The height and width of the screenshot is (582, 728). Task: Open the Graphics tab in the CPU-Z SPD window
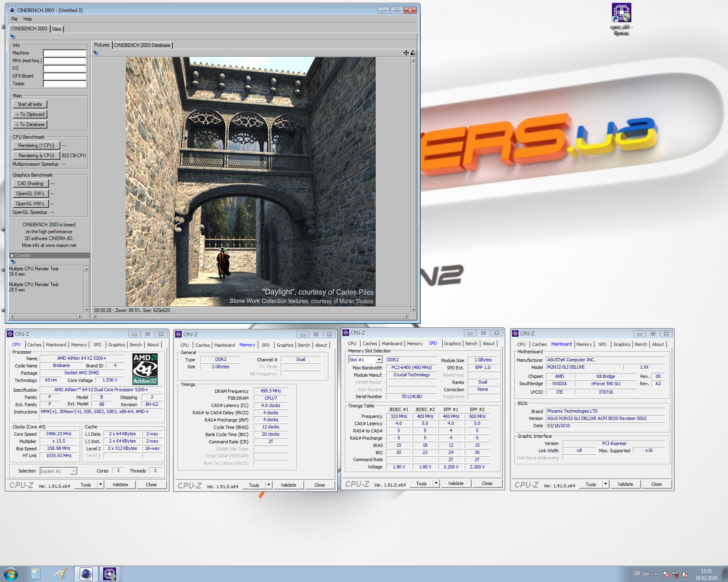452,344
